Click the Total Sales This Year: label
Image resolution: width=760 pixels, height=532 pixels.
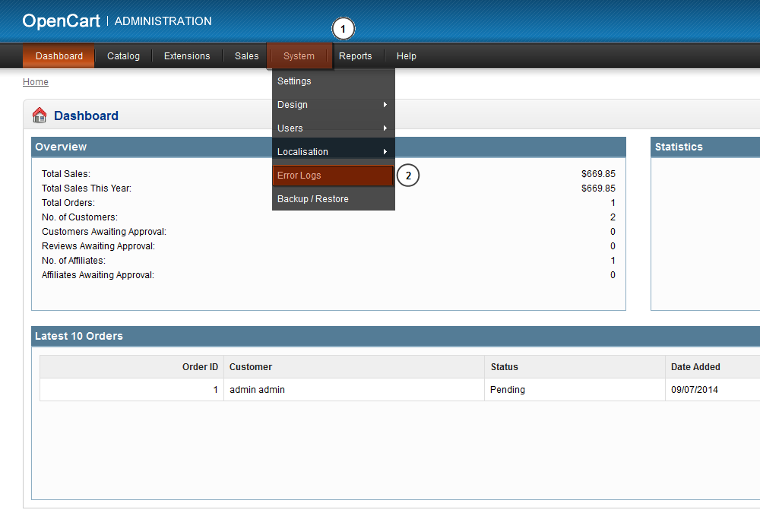87,188
